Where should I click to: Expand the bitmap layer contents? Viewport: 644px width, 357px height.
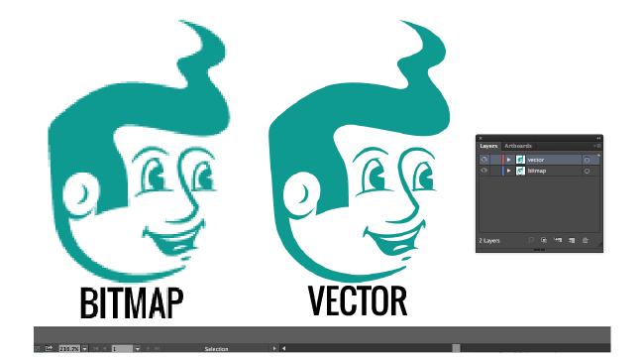click(x=509, y=171)
